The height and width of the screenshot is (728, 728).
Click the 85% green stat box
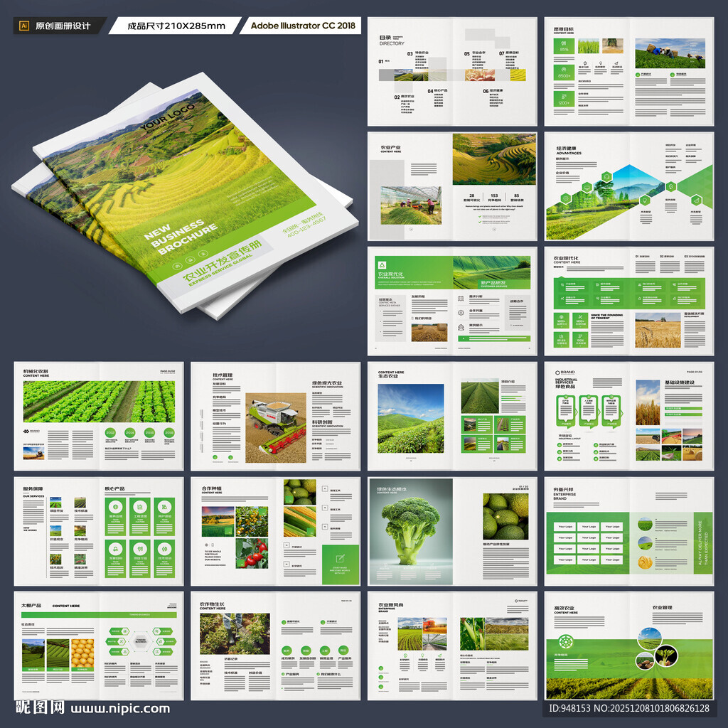point(564,46)
